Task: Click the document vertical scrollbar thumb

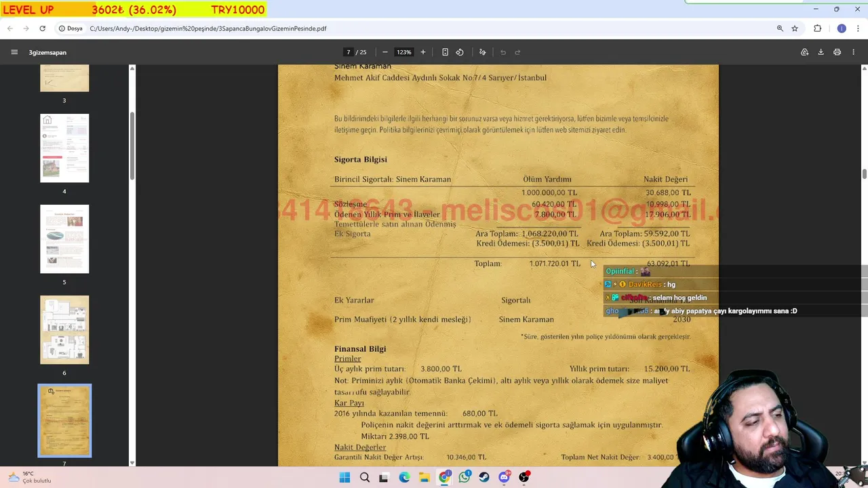Action: point(864,174)
